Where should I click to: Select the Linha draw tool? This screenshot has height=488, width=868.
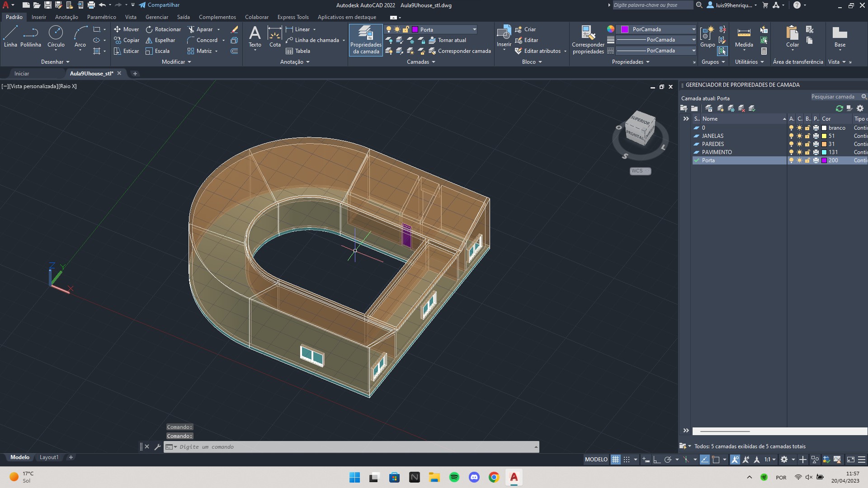pyautogui.click(x=10, y=36)
